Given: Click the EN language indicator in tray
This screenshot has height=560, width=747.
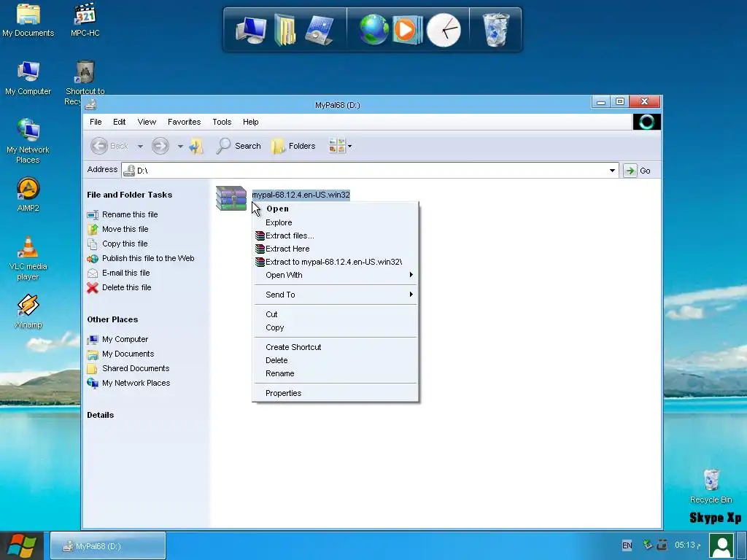Looking at the screenshot, I should pyautogui.click(x=627, y=545).
